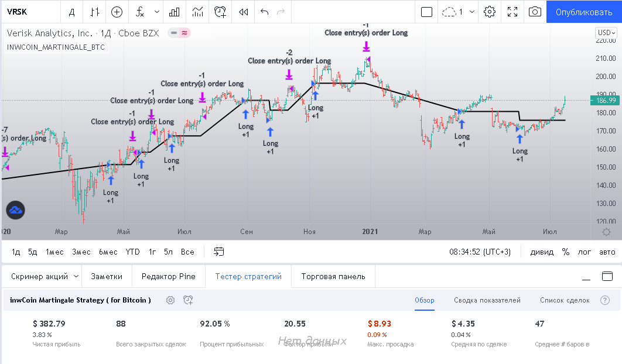622x364 pixels.
Task: Open strategy settings gear next to inwCoin Martingale
Action: [170, 300]
